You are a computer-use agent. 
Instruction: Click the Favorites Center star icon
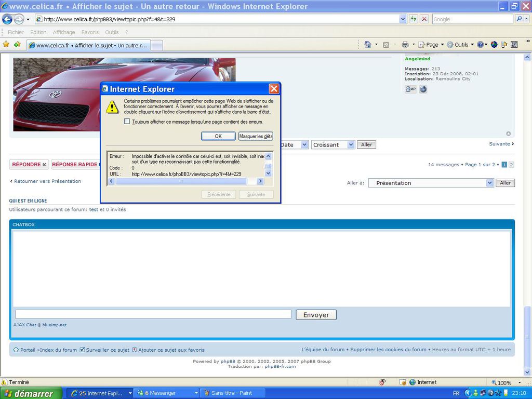pyautogui.click(x=6, y=45)
